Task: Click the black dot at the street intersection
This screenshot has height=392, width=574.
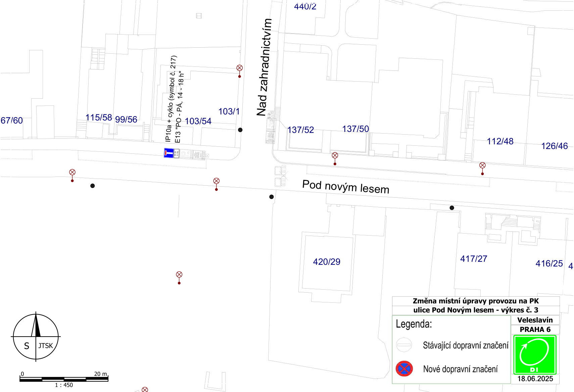Action: click(272, 197)
